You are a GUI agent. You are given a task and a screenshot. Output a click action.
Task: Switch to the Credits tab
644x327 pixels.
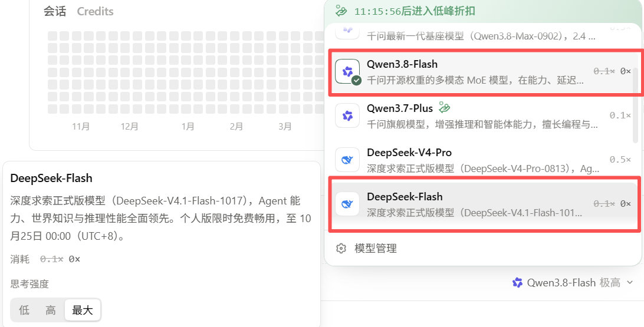[x=96, y=11]
